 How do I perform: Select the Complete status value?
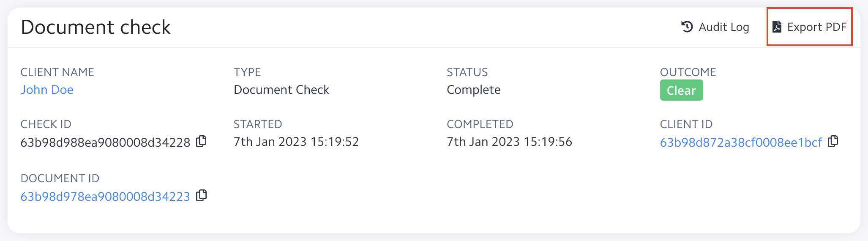[473, 90]
